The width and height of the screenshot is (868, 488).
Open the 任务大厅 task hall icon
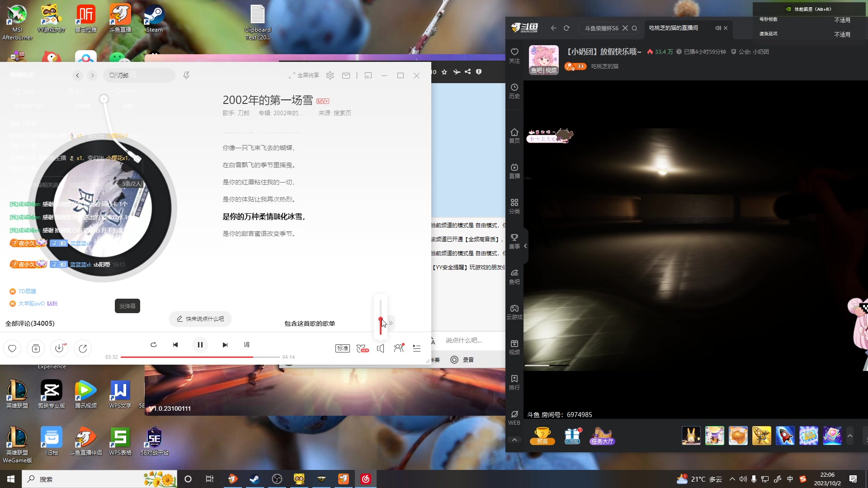[602, 436]
